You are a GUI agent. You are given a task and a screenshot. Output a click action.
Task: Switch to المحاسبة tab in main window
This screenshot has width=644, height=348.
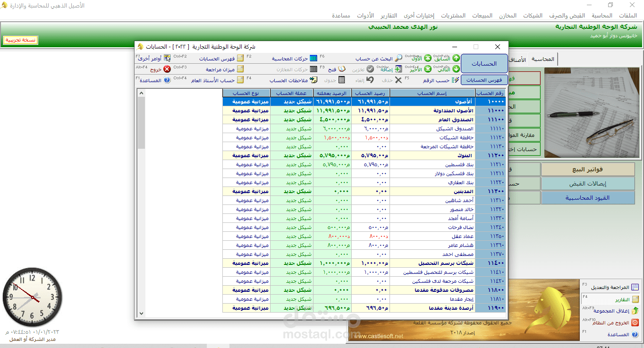(543, 59)
